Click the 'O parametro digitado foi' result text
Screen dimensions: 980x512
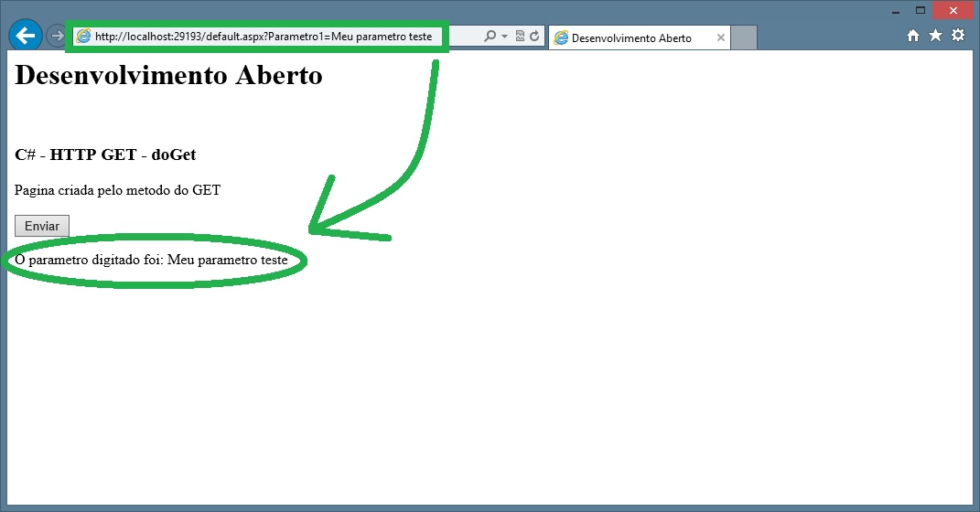(152, 261)
